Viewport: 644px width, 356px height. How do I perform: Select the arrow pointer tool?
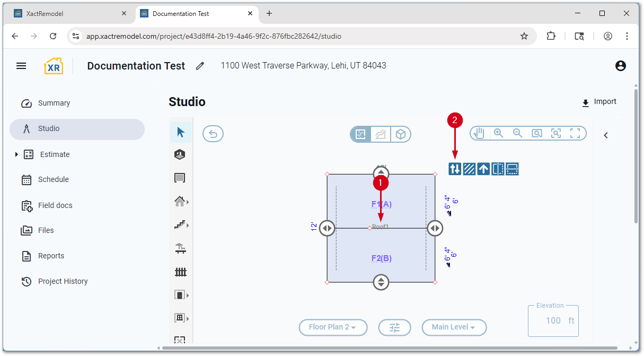[x=181, y=132]
